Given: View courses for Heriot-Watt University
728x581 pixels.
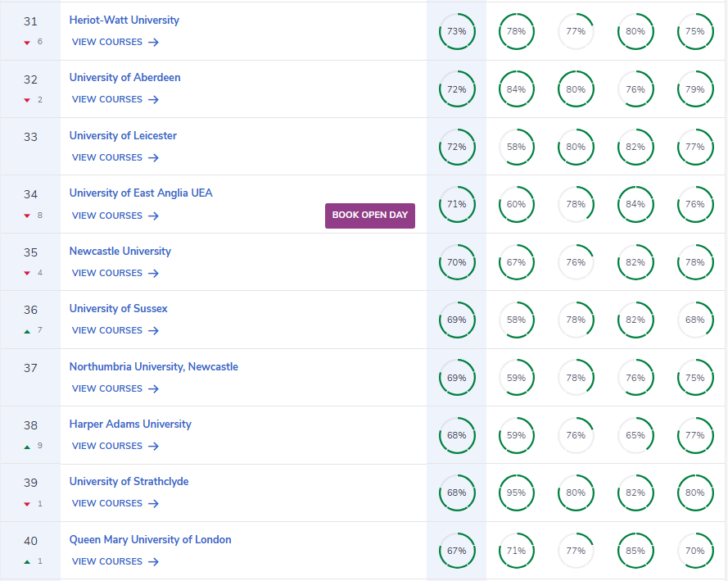Looking at the screenshot, I should coord(115,43).
